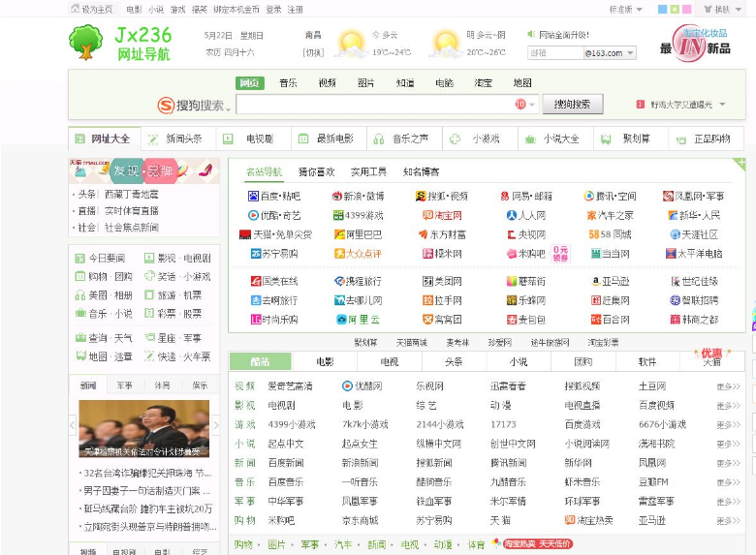Open the 爱奇艺高清 link

click(290, 386)
